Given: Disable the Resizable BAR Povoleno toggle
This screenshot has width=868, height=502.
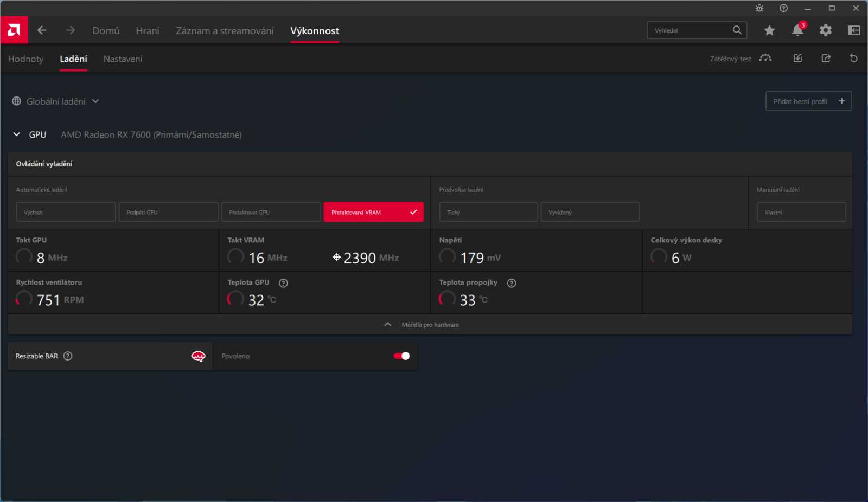Looking at the screenshot, I should pyautogui.click(x=401, y=356).
